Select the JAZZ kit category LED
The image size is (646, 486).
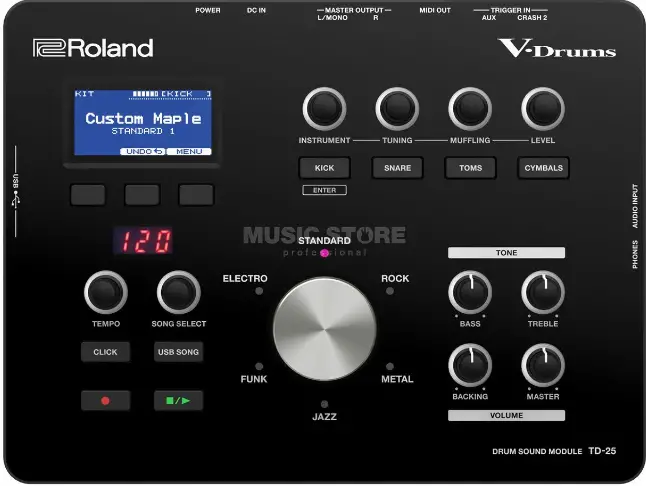tap(324, 404)
